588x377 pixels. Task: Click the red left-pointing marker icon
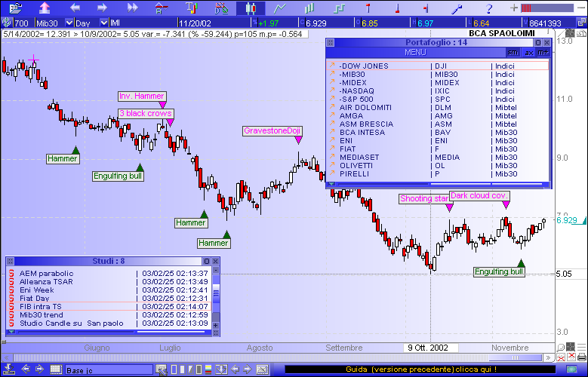(426, 8)
